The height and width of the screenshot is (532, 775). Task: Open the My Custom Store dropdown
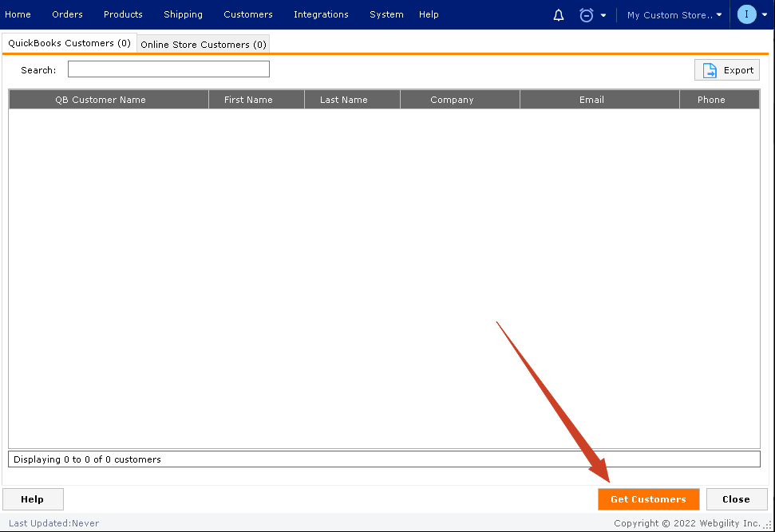click(x=674, y=15)
